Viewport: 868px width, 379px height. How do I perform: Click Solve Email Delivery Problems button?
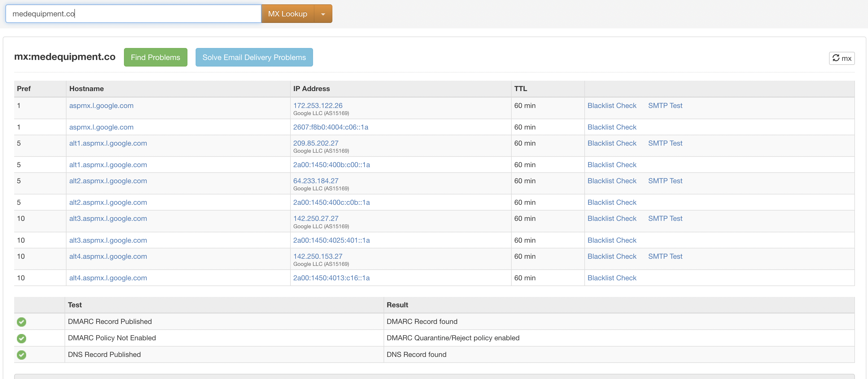(254, 57)
